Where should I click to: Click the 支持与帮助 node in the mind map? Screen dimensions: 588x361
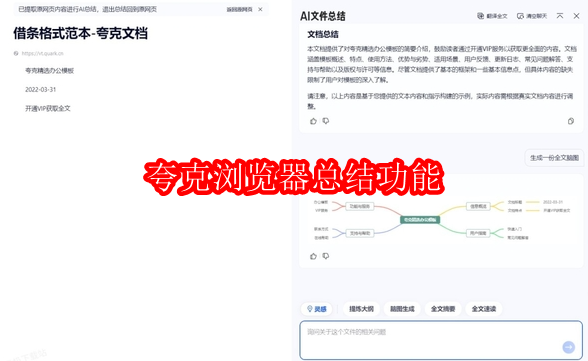tap(360, 233)
